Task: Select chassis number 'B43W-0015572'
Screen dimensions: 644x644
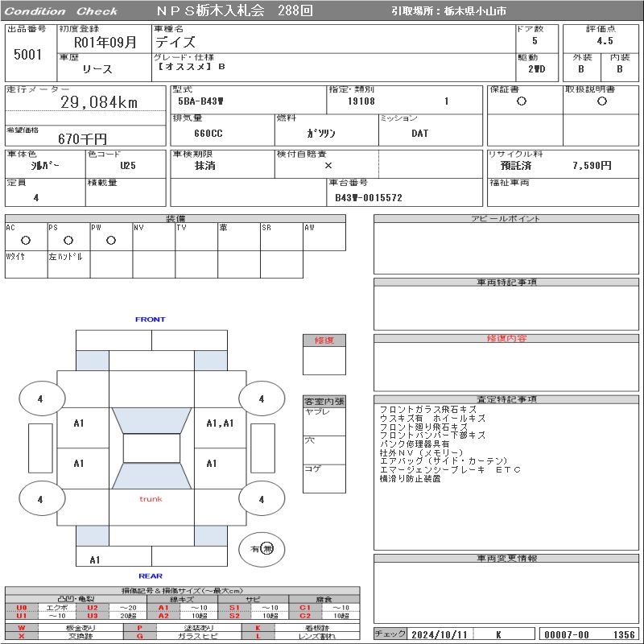Action: pyautogui.click(x=369, y=197)
